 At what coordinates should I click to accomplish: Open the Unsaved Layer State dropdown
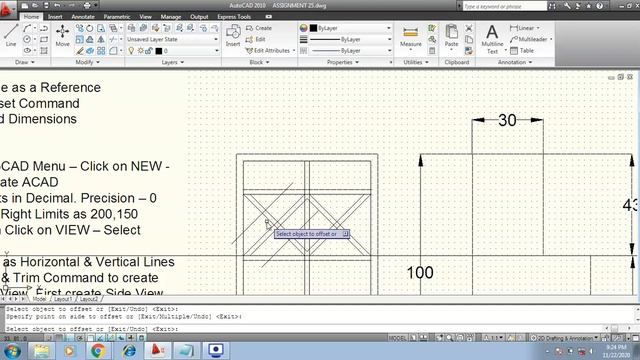[172, 39]
